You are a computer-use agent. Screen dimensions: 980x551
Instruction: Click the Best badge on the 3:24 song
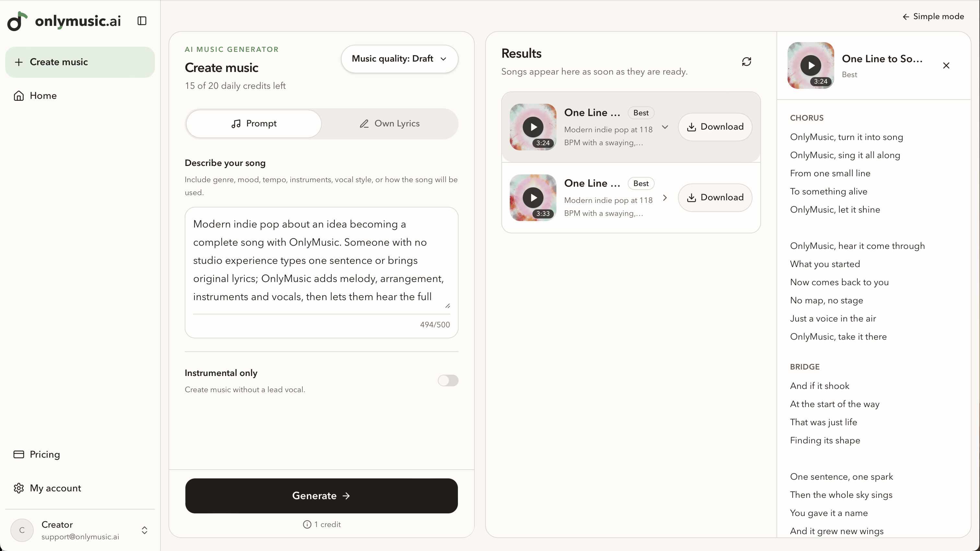tap(641, 113)
